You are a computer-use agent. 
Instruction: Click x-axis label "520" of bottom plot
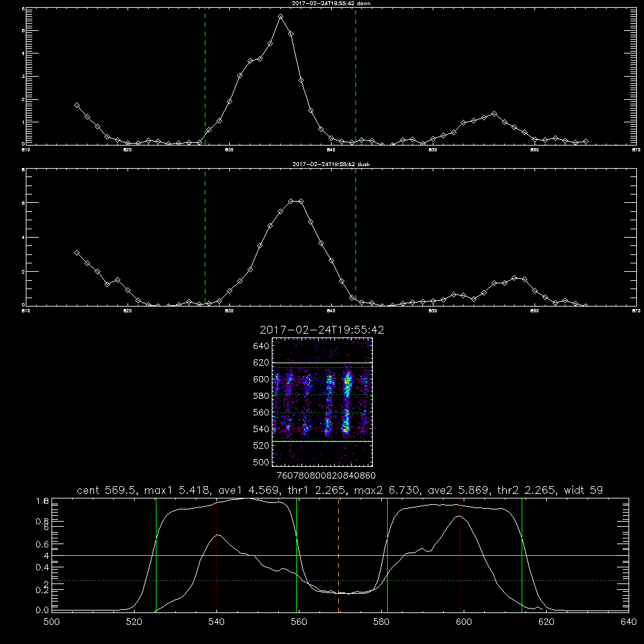[135, 622]
